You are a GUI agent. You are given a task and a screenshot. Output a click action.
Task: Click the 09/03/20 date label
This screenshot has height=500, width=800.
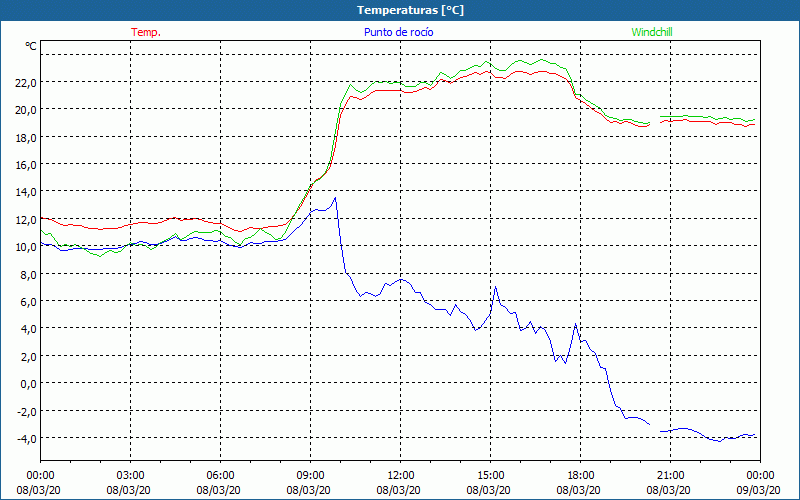tap(758, 490)
